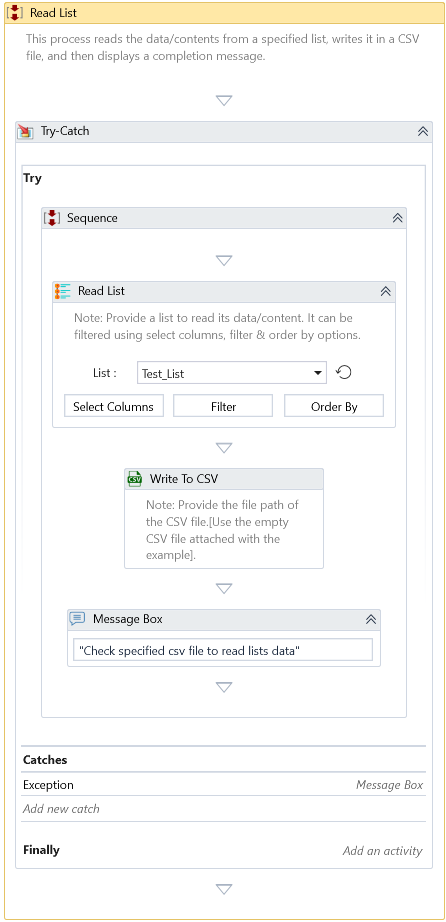Refresh the list with the circular arrow icon

343,372
